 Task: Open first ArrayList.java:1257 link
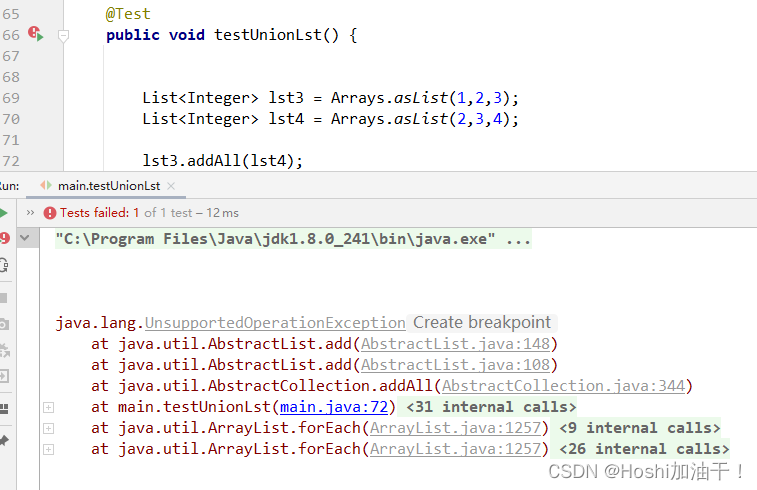pos(455,428)
